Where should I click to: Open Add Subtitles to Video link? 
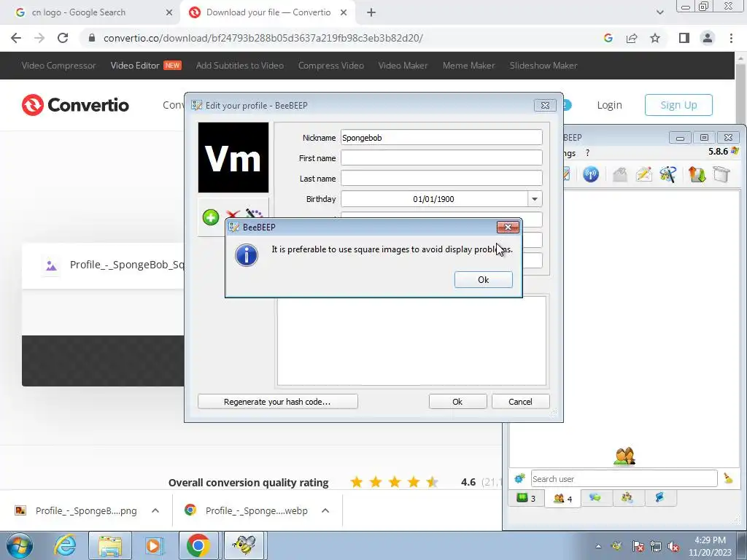239,65
